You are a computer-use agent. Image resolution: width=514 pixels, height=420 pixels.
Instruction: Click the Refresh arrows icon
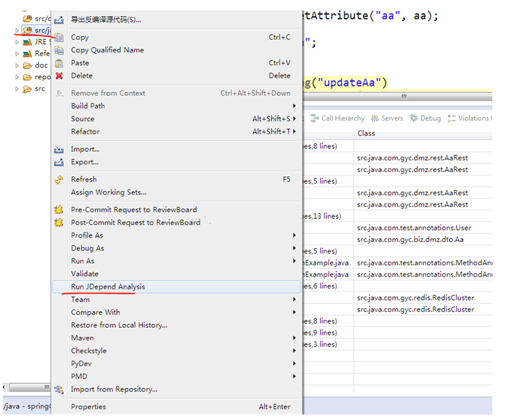pyautogui.click(x=59, y=180)
